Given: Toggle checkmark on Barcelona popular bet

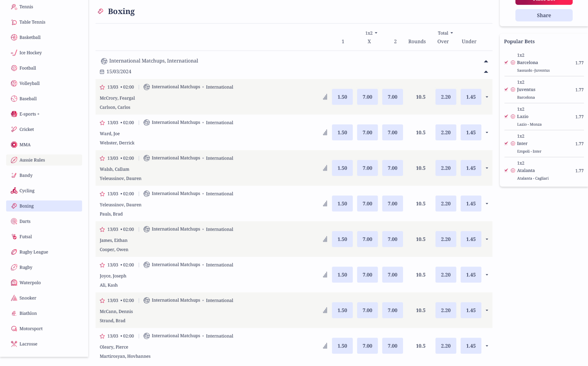Looking at the screenshot, I should pyautogui.click(x=506, y=63).
